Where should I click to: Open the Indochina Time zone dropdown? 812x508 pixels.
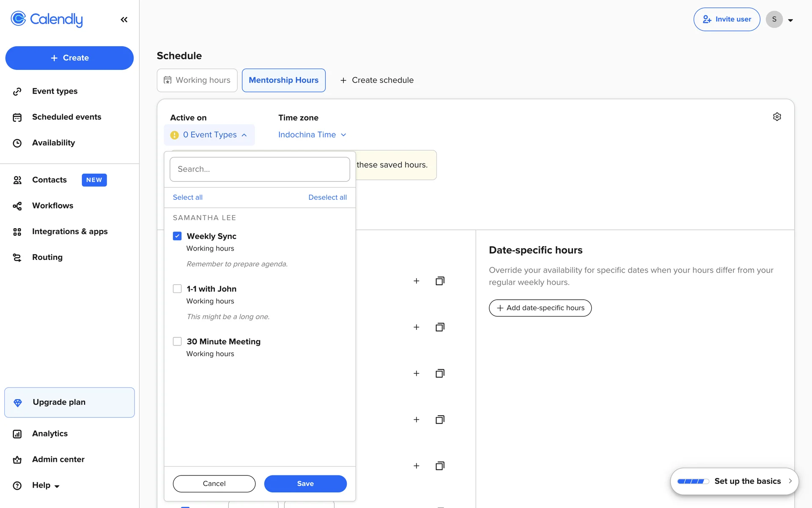click(312, 135)
